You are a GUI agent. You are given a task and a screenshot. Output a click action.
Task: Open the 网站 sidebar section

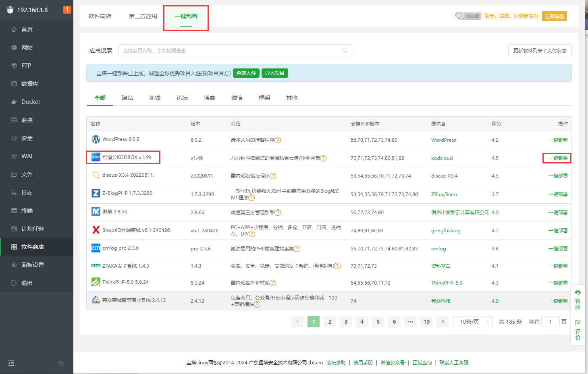pyautogui.click(x=36, y=48)
